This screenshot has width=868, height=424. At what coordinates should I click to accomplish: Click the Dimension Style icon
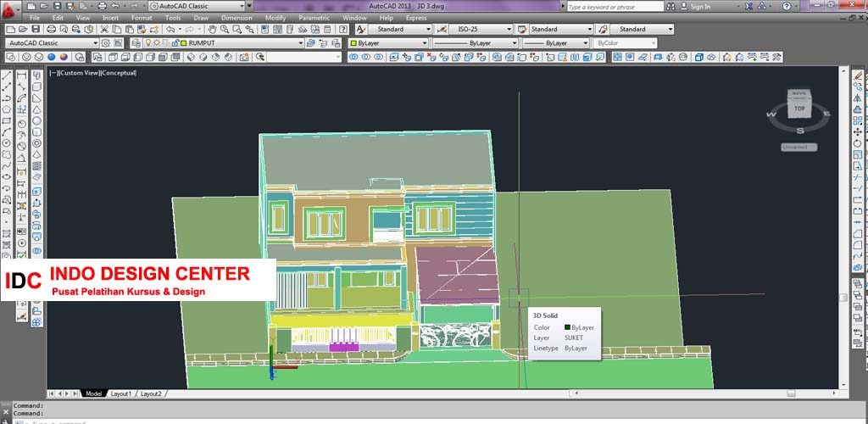(442, 30)
